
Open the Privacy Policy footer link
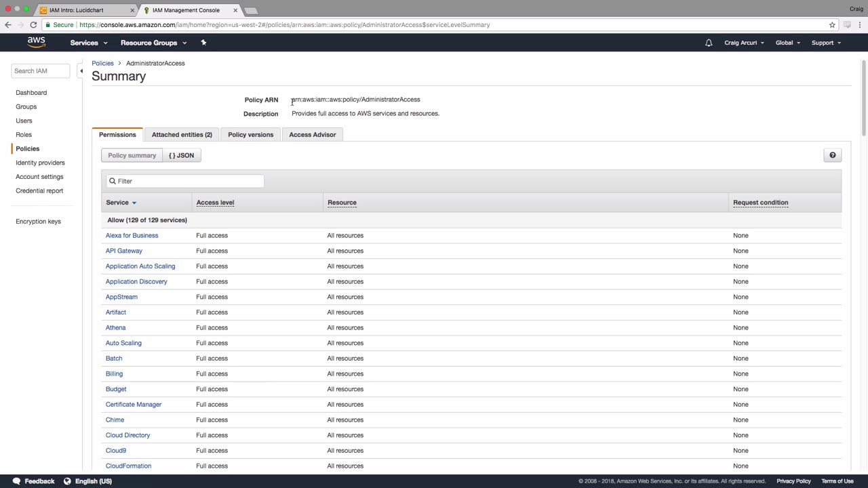tap(794, 481)
